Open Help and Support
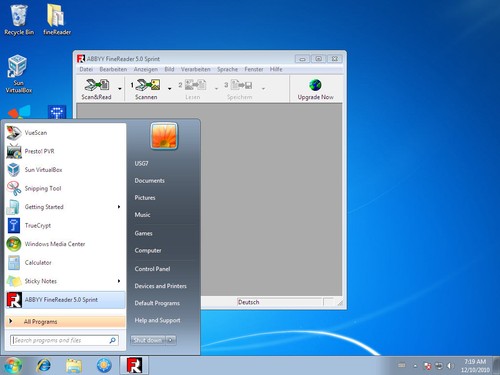The image size is (500, 375). pos(157,320)
